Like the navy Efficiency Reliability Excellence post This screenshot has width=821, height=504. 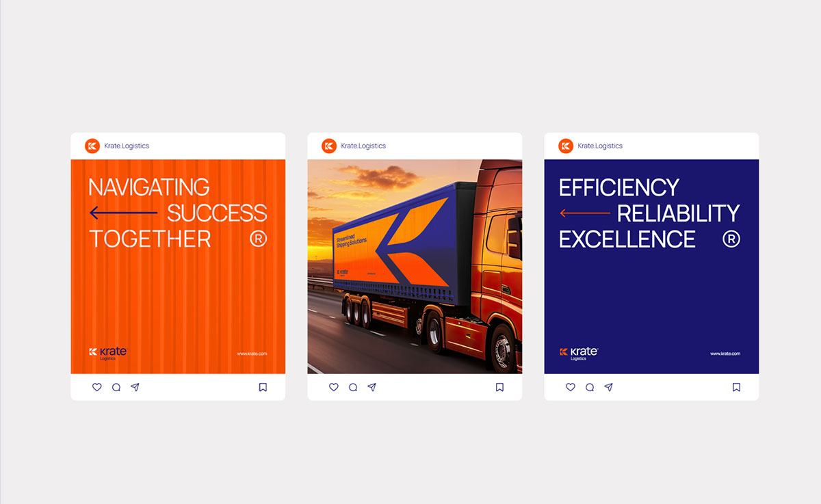[570, 387]
